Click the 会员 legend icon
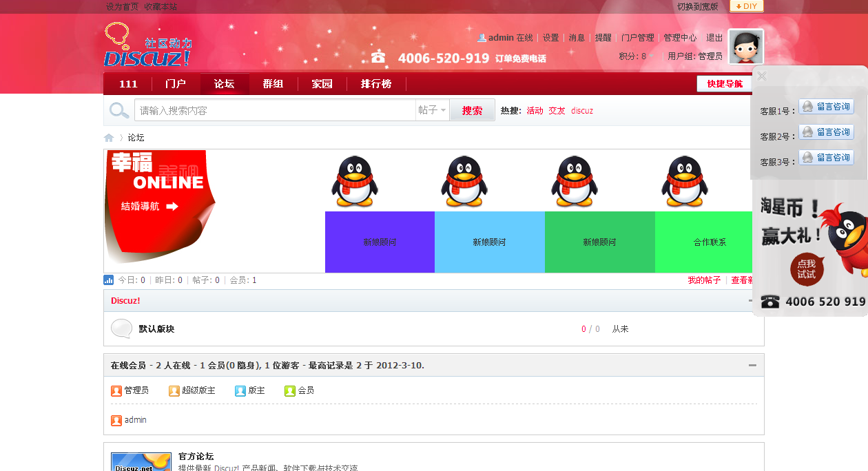The width and height of the screenshot is (868, 471). tap(290, 391)
